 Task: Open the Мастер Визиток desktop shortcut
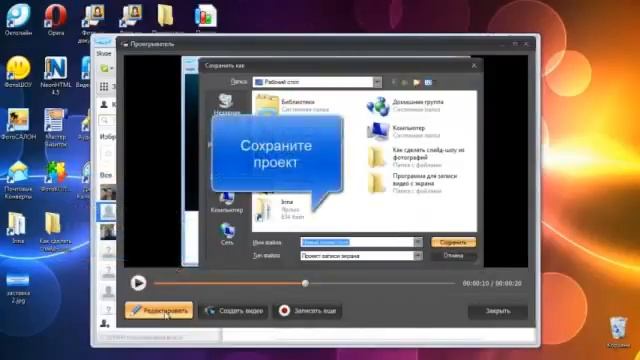tap(56, 127)
